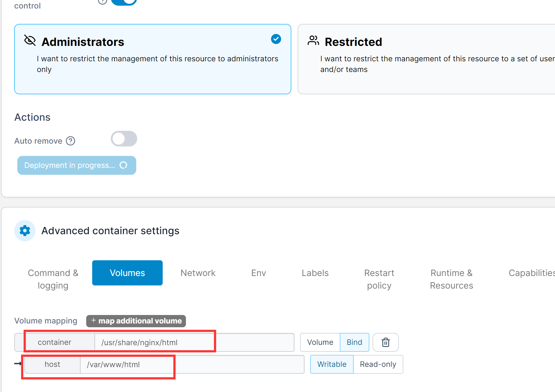This screenshot has width=555, height=392.
Task: Choose Read-only access for the volume
Action: 378,364
